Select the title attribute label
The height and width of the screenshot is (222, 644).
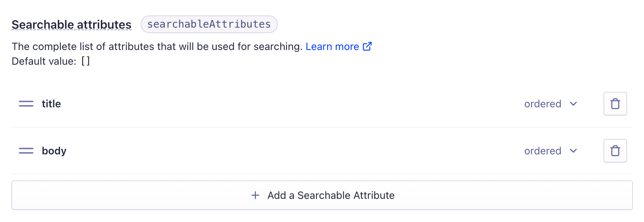pos(51,104)
